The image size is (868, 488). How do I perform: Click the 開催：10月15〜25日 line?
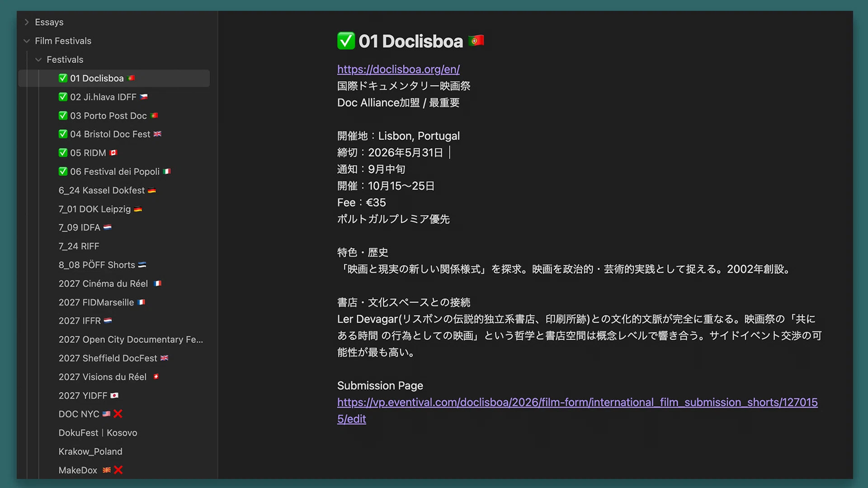(x=386, y=186)
